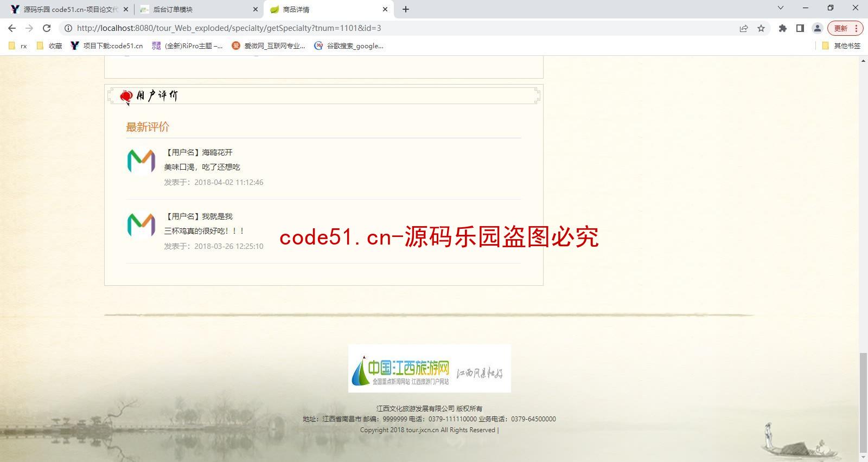Share this page icon in address bar
This screenshot has width=868, height=462.
pyautogui.click(x=744, y=28)
